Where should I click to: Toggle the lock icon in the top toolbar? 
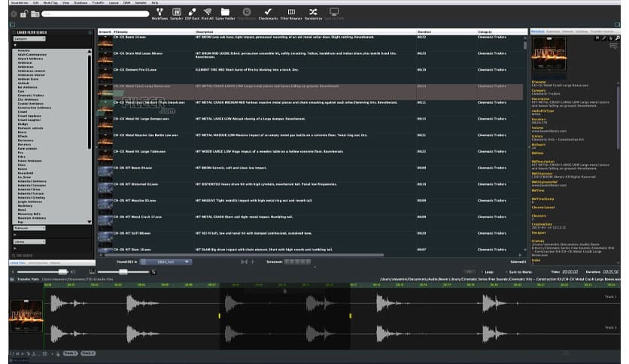point(23,14)
